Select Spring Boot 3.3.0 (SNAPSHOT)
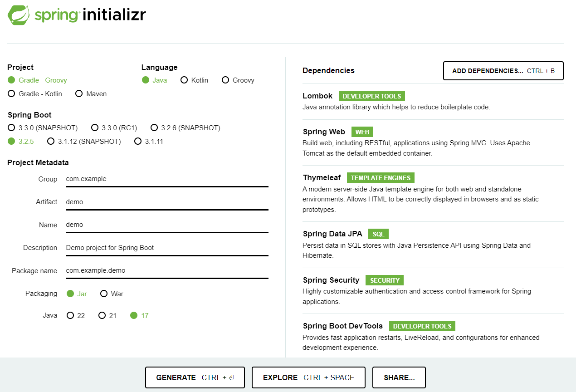576x392 pixels. pos(43,128)
